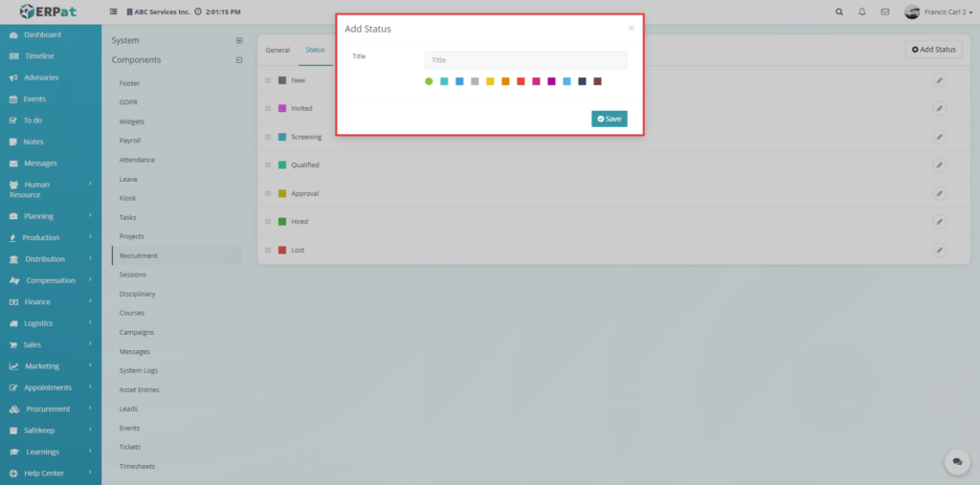Click the Timeline sidebar icon

point(13,56)
